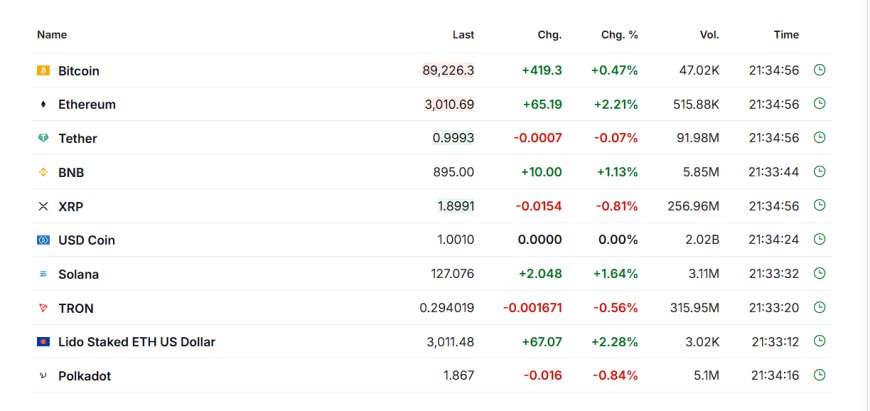Click the clock icon in Polkadot row
Viewport: 870px width, 411px height.
tap(820, 375)
